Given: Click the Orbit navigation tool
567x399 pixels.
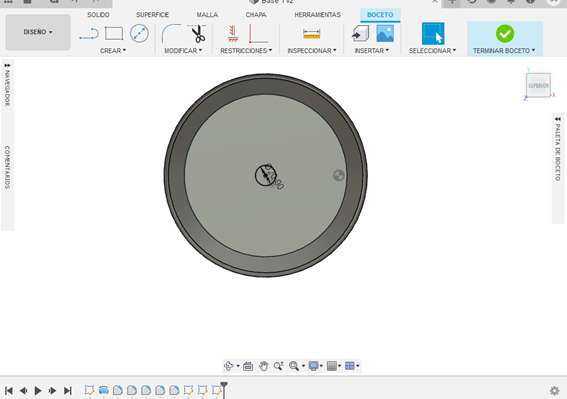Looking at the screenshot, I should (x=229, y=366).
